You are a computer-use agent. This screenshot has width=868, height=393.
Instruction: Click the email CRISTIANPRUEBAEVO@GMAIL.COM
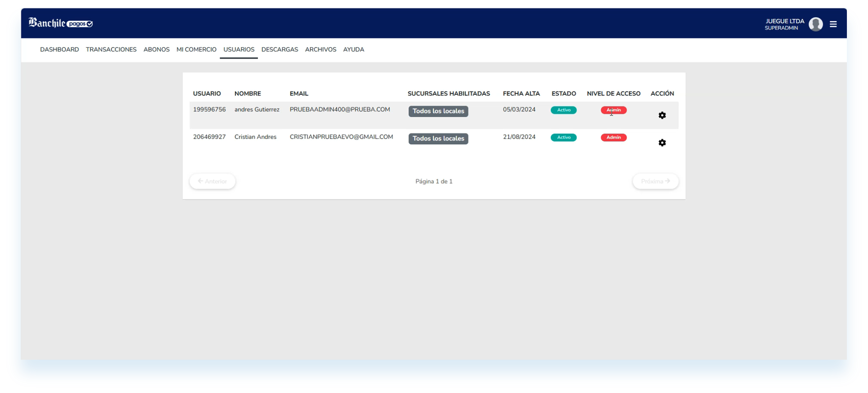(x=341, y=137)
